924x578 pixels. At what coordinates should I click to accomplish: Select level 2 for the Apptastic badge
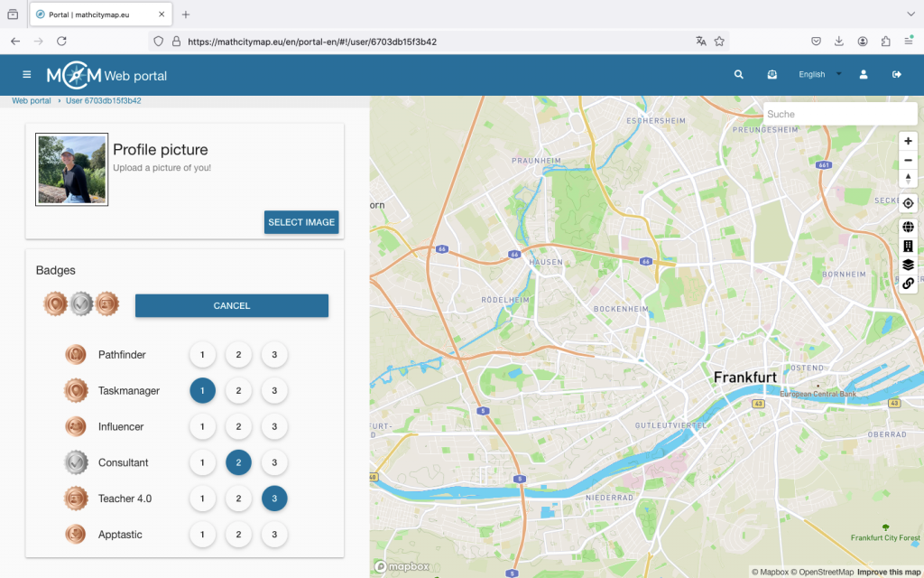coord(238,535)
